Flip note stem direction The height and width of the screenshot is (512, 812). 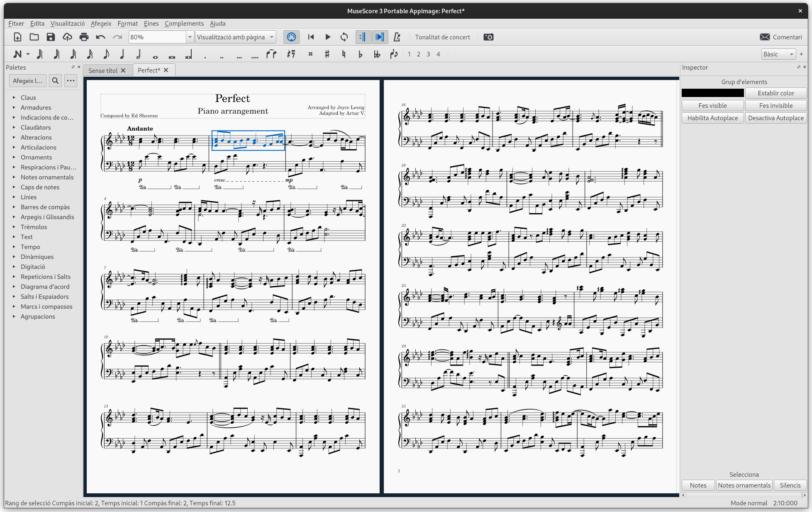(x=394, y=54)
